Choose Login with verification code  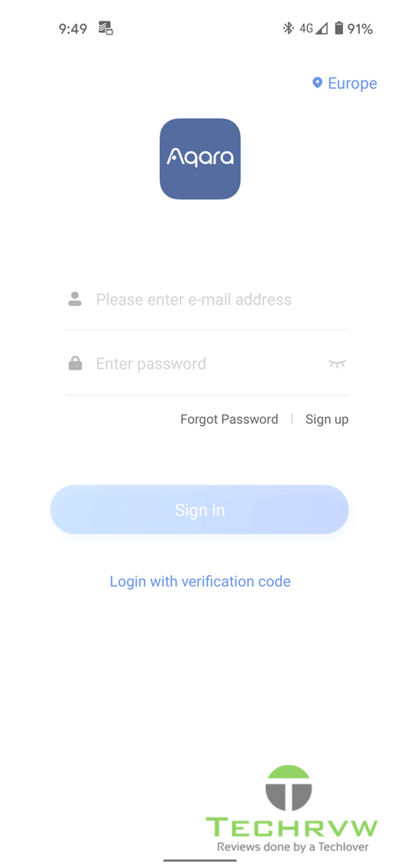[x=200, y=581]
